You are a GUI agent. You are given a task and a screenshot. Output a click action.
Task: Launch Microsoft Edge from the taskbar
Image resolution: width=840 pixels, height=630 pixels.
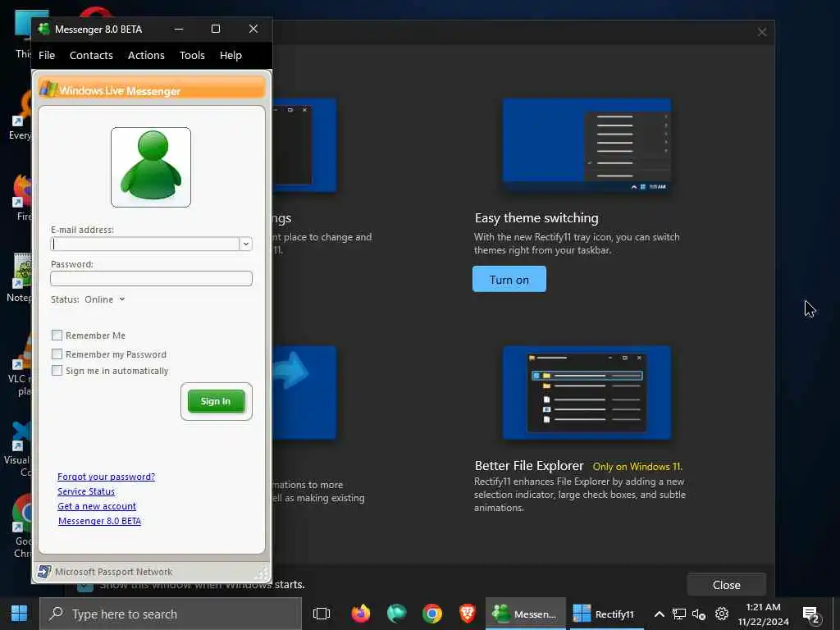tap(396, 614)
